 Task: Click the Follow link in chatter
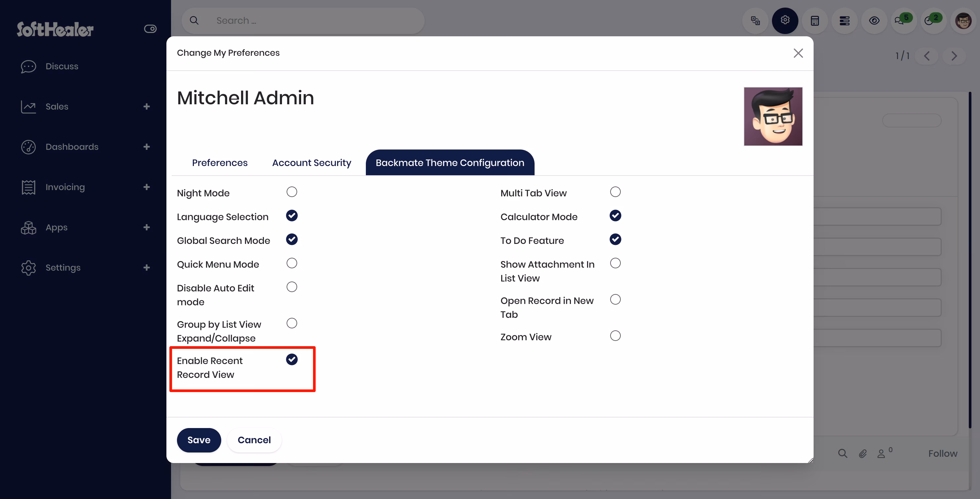point(943,454)
